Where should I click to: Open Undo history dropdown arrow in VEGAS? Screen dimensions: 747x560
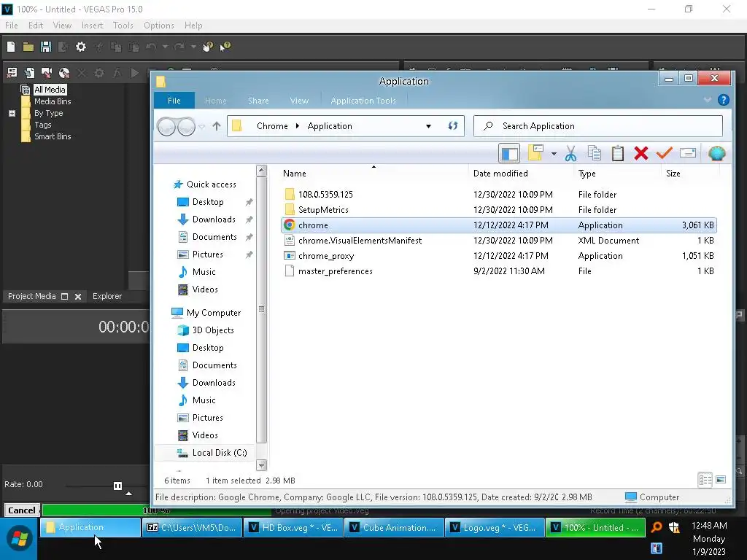[x=165, y=47]
